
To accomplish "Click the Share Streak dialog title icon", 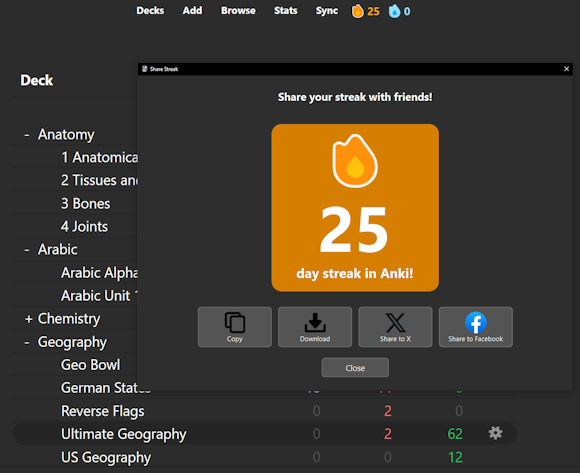I will [x=145, y=69].
